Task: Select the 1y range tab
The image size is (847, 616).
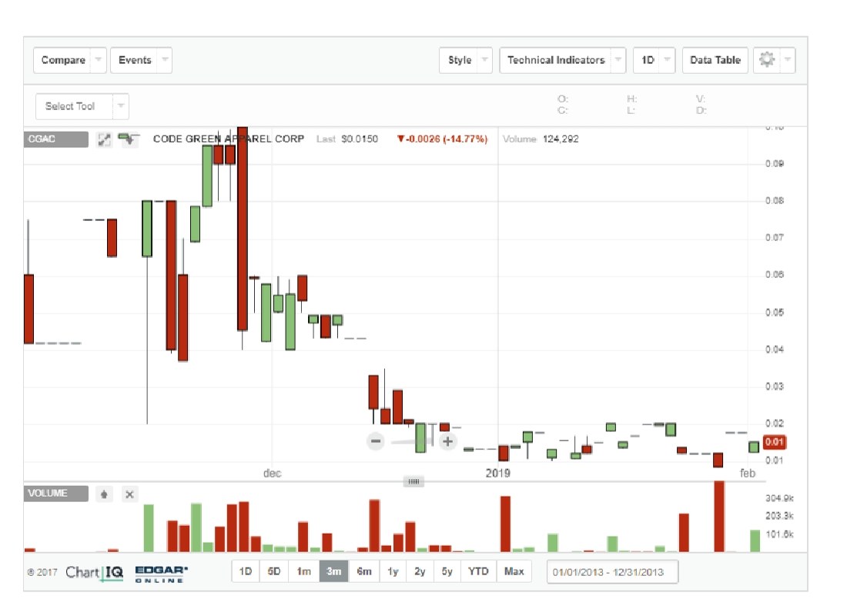Action: [393, 571]
